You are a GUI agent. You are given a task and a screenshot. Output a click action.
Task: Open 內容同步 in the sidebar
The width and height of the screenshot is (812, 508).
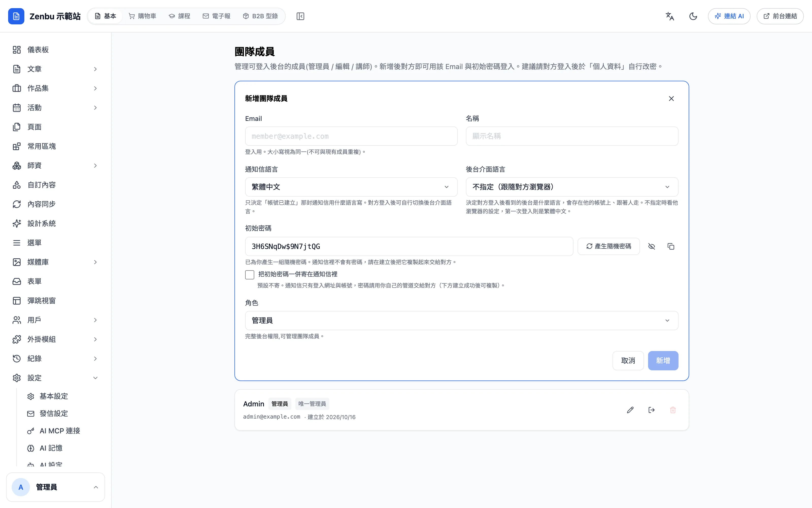56,204
